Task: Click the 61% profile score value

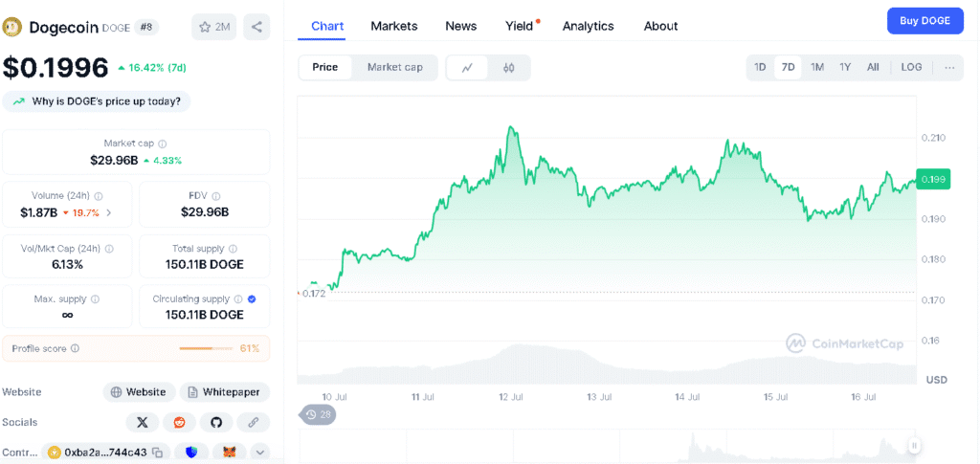Action: coord(250,348)
